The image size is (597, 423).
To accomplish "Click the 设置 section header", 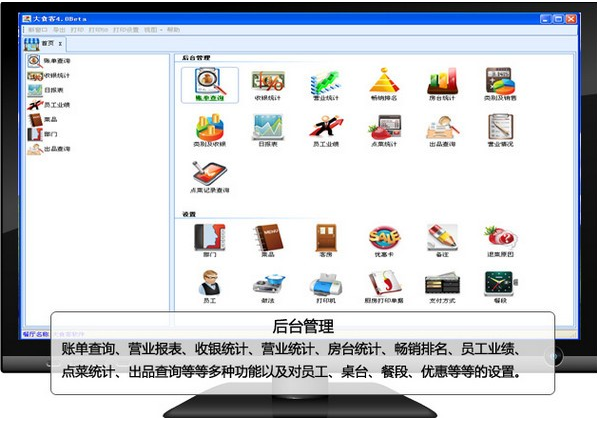I will [189, 214].
